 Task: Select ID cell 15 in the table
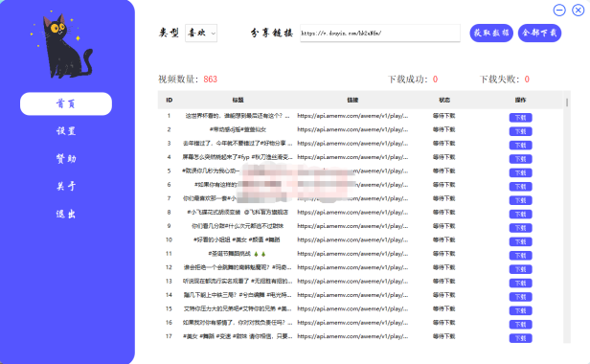(x=169, y=308)
